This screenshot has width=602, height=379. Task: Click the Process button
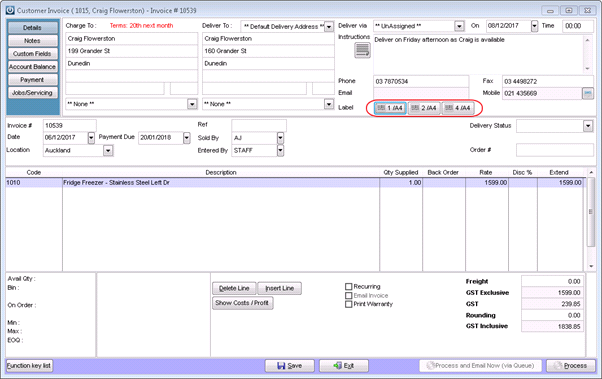[571, 366]
